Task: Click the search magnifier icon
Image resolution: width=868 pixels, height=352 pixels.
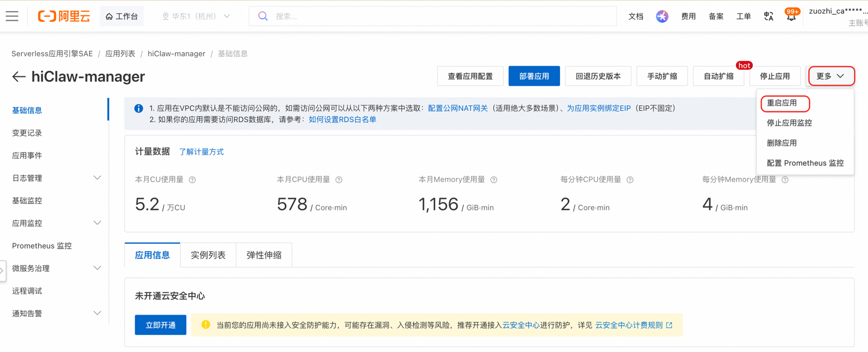Action: 263,16
